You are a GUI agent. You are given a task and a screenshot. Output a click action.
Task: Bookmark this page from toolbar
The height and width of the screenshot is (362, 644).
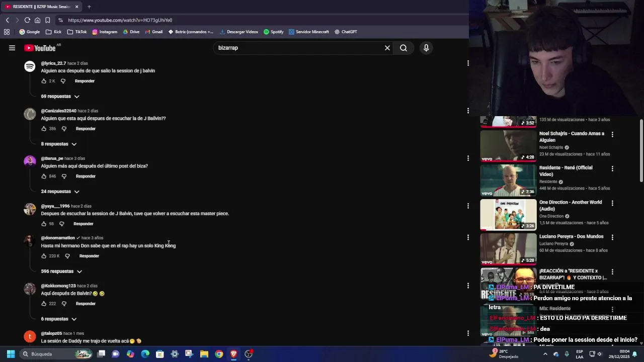(x=47, y=20)
